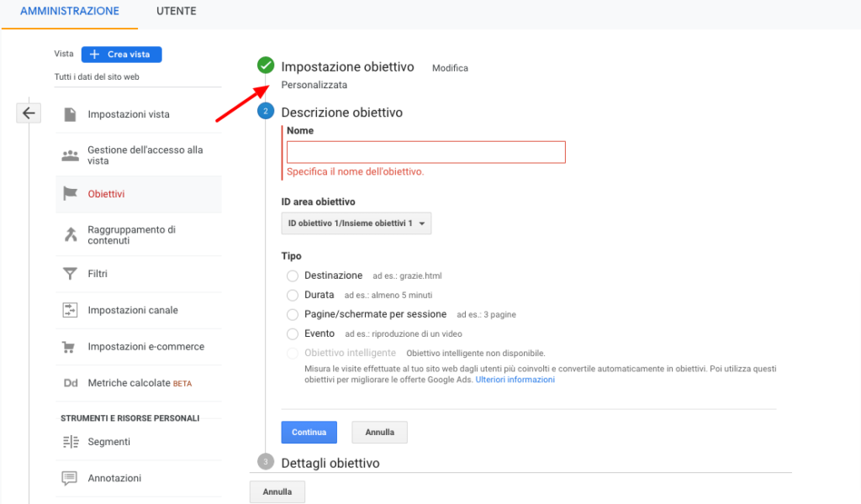This screenshot has width=861, height=504.
Task: Open Metriche calcolate BETA entry
Action: (x=139, y=383)
